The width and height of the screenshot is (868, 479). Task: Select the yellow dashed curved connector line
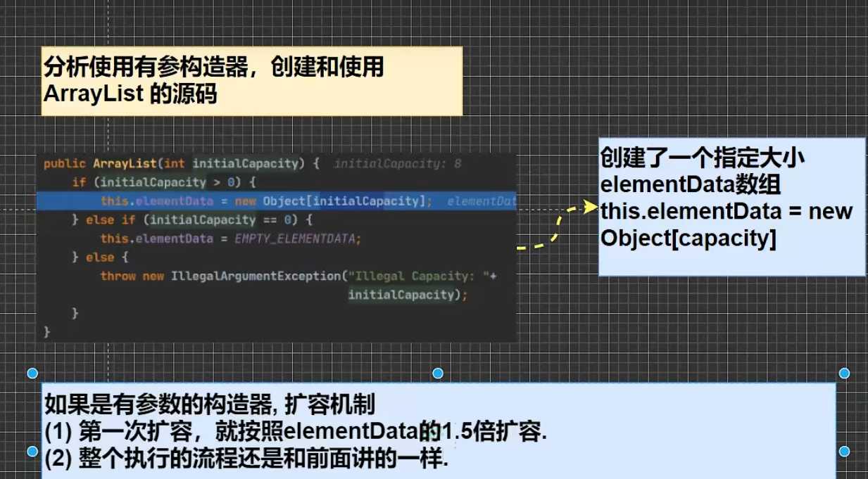553,233
